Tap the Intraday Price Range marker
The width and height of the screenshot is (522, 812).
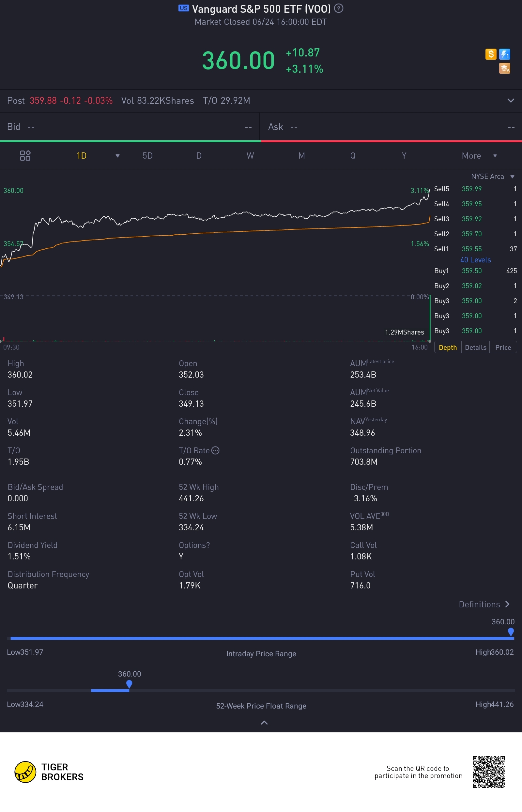(511, 632)
